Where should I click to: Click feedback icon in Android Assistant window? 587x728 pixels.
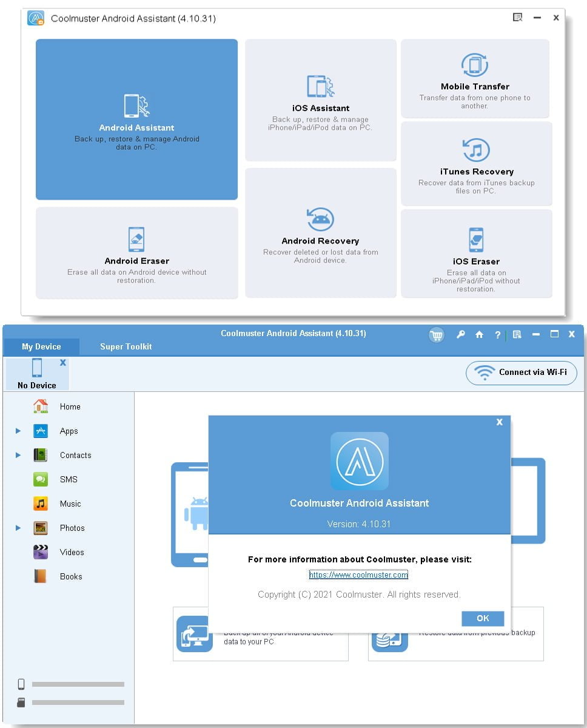(x=517, y=334)
